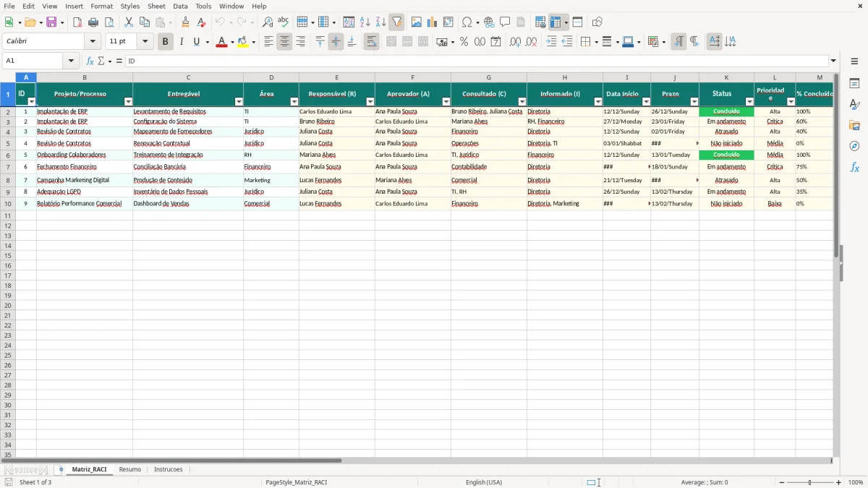
Task: Toggle Wrap Text
Action: [x=371, y=42]
